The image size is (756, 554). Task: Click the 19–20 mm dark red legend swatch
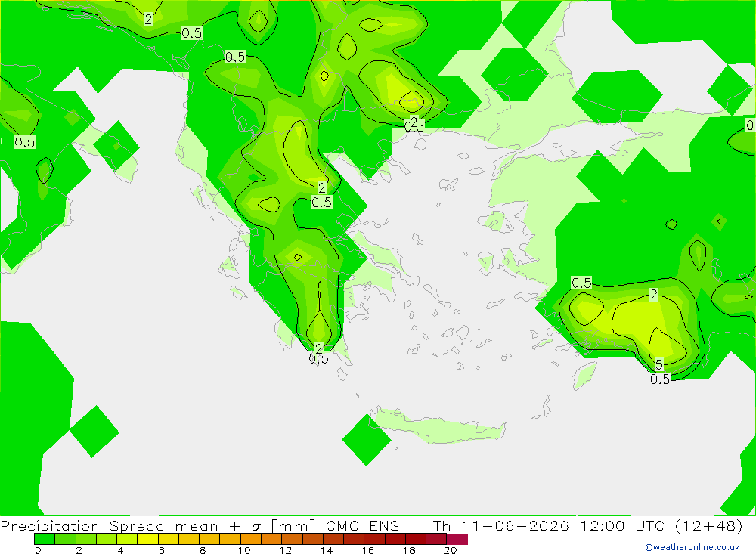pyautogui.click(x=436, y=539)
